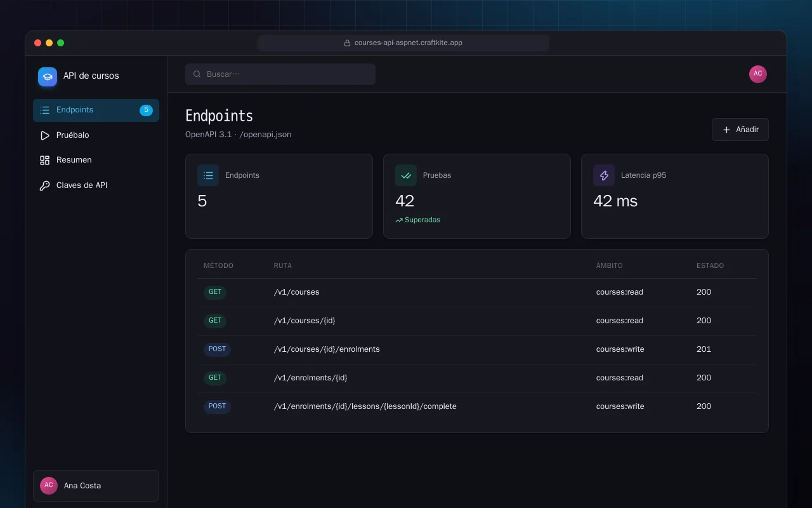Click the Claves de API key icon
Image resolution: width=812 pixels, height=508 pixels.
[44, 185]
